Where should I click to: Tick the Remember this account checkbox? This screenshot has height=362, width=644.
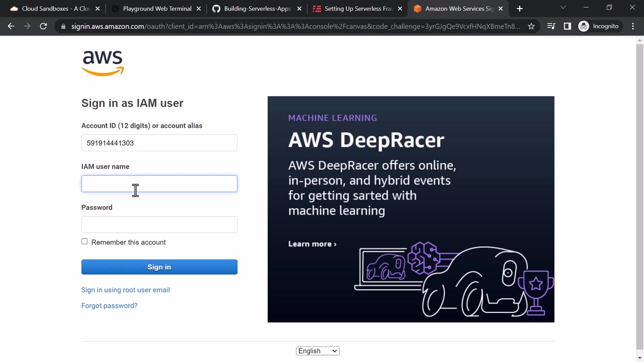pyautogui.click(x=85, y=242)
